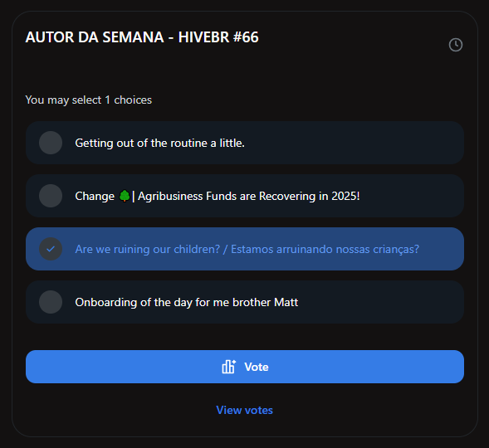Screen dimensions: 489x448
Task: Click the 'Getting out of the routine a little.' text
Action: click(x=159, y=143)
